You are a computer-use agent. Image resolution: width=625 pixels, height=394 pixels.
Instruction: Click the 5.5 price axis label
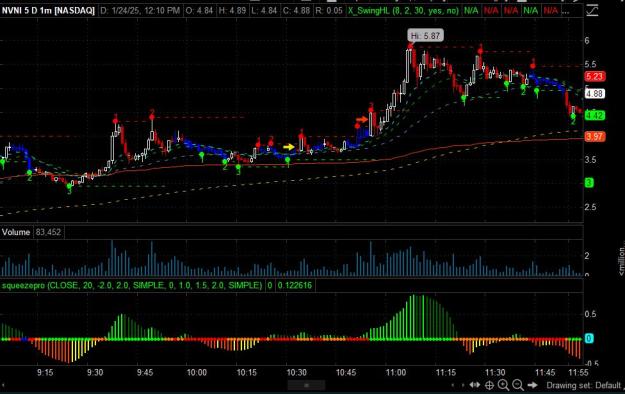point(591,64)
